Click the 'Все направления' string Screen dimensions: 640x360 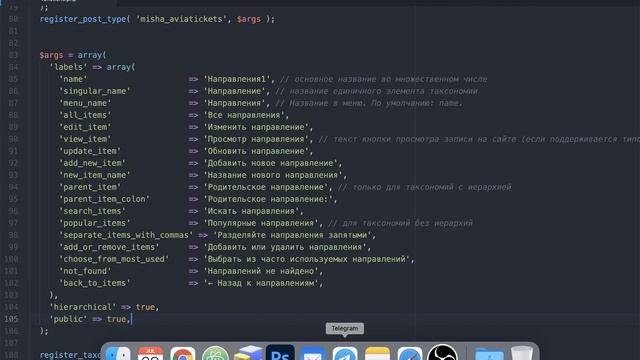tap(244, 115)
